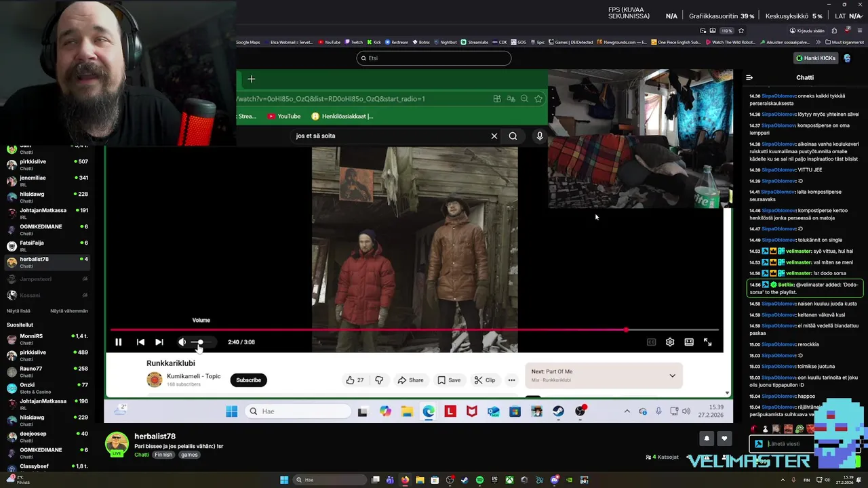
Task: Open Xbox app from the bottom taskbar
Action: pyautogui.click(x=509, y=480)
